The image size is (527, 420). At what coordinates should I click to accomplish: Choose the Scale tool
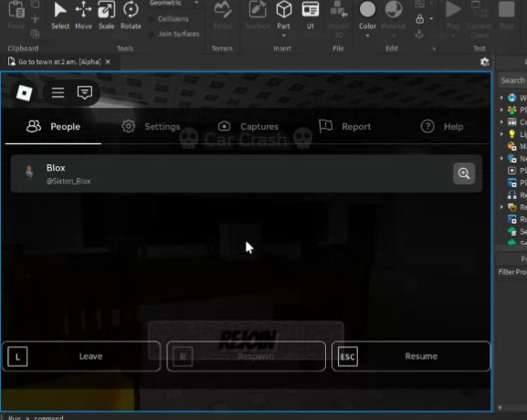coord(106,16)
